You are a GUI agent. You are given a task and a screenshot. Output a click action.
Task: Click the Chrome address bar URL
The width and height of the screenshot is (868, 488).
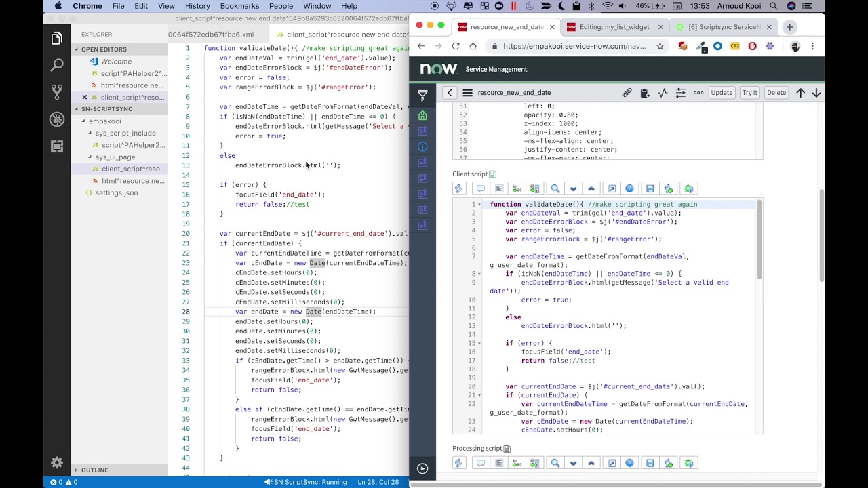click(574, 46)
